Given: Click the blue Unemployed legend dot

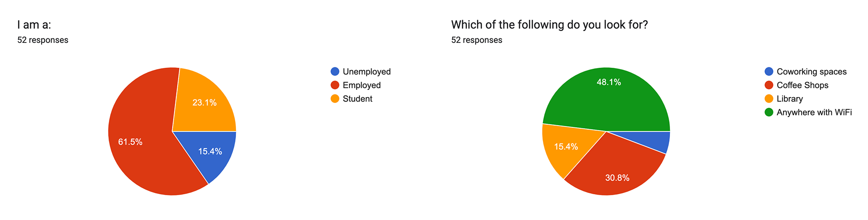Looking at the screenshot, I should point(335,71).
